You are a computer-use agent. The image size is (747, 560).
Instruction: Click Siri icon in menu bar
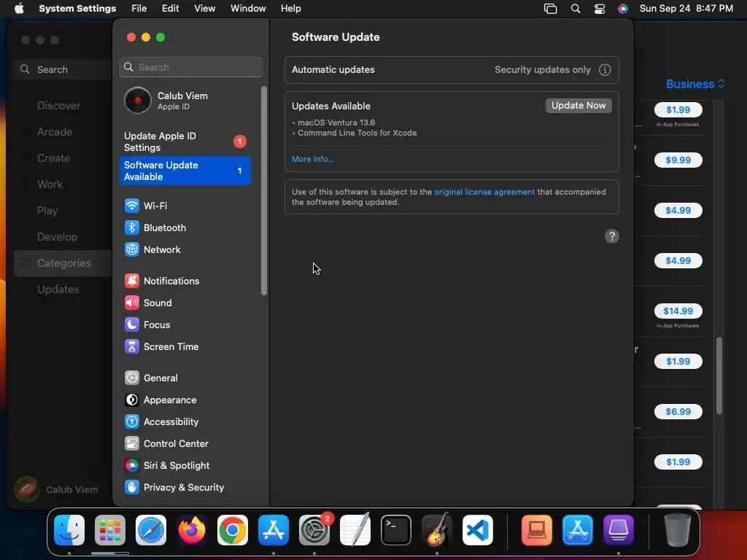pos(623,9)
